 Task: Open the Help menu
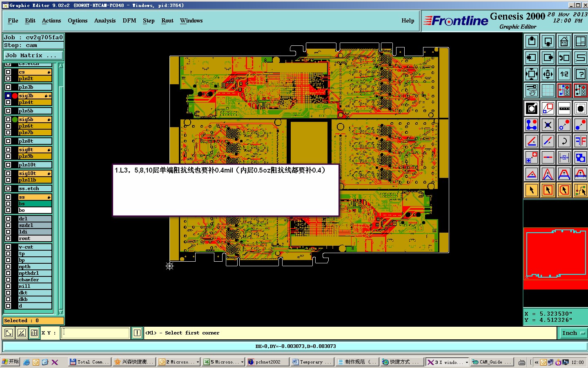pos(408,20)
